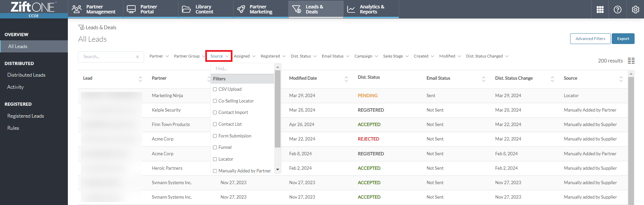Viewport: 644px width, 205px height.
Task: Open the help question mark icon
Action: point(617,9)
